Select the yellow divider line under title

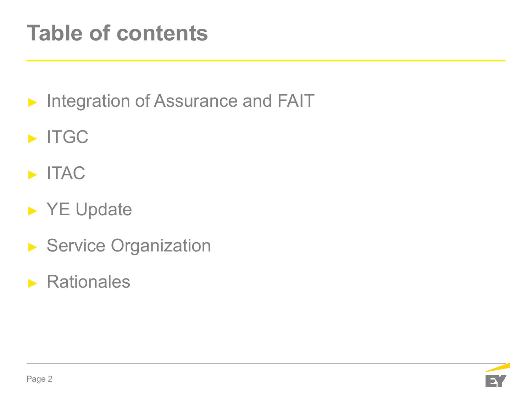266,61
